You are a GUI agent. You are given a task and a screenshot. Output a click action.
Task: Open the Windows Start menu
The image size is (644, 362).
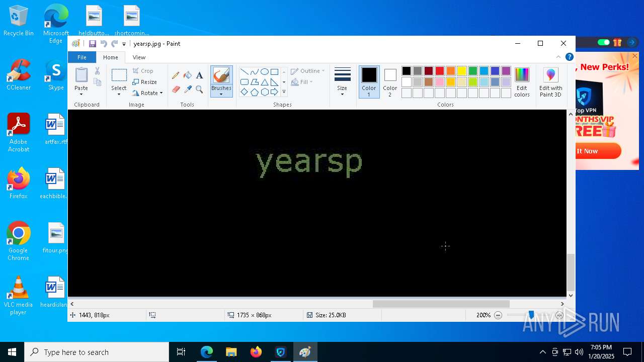(x=12, y=352)
